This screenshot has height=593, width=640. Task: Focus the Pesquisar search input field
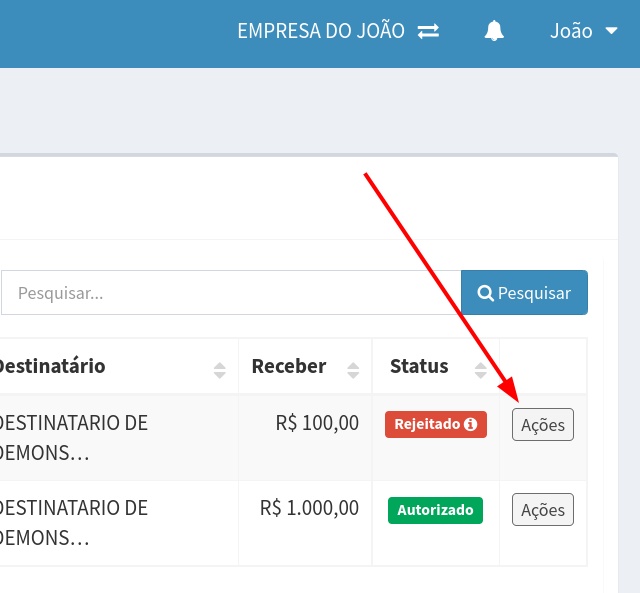click(230, 293)
